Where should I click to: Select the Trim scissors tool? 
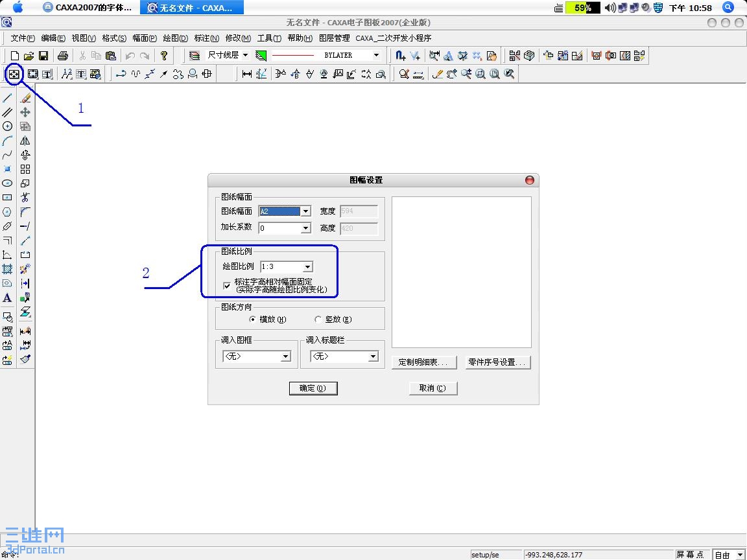click(25, 197)
